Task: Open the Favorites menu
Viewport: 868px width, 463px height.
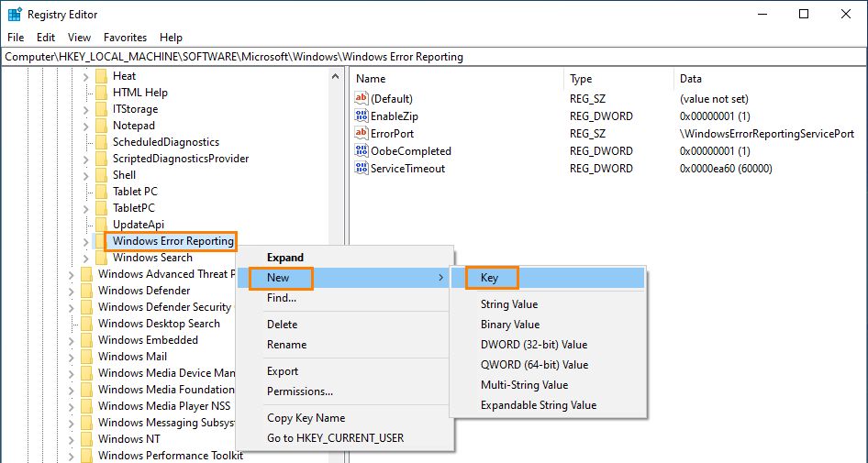Action: point(125,38)
